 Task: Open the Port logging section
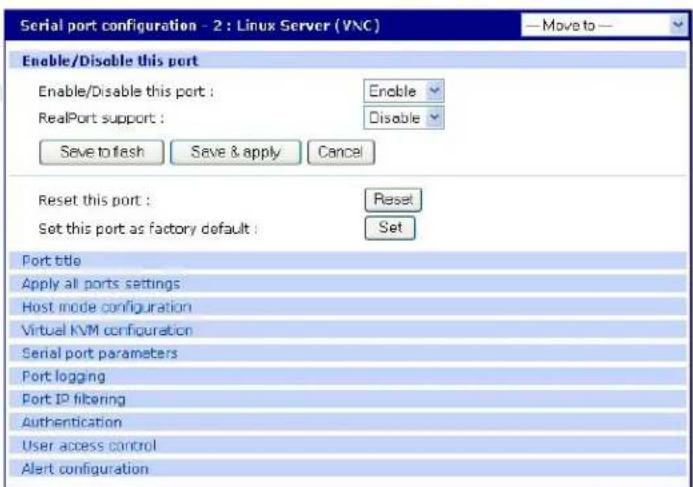pos(347,376)
